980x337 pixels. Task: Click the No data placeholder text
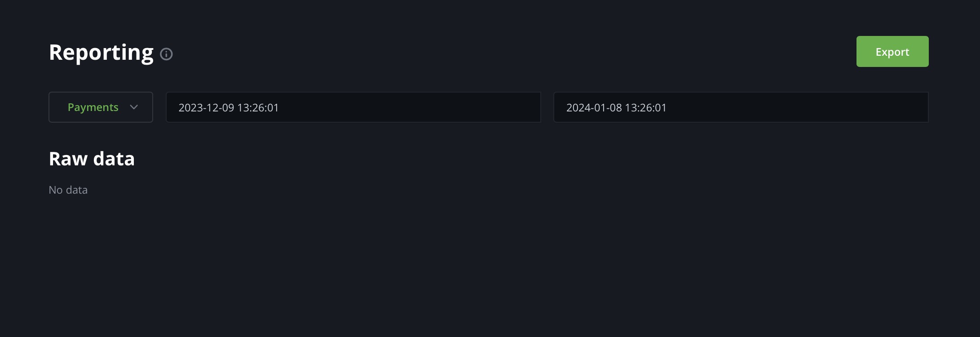(x=68, y=190)
